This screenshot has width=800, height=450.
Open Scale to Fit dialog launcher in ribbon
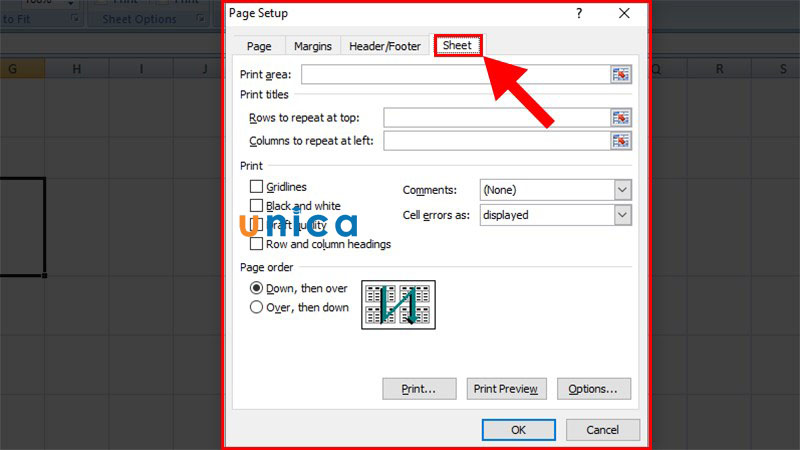tap(76, 19)
